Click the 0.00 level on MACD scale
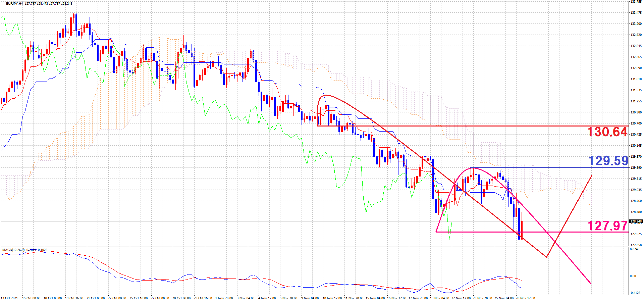The width and height of the screenshot is (644, 302). (633, 276)
